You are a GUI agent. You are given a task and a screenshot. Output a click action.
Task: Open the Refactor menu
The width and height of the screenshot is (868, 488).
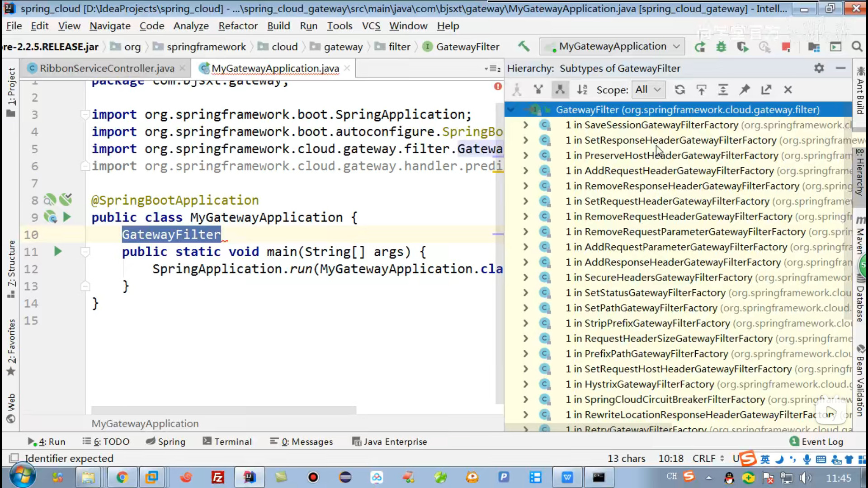238,26
